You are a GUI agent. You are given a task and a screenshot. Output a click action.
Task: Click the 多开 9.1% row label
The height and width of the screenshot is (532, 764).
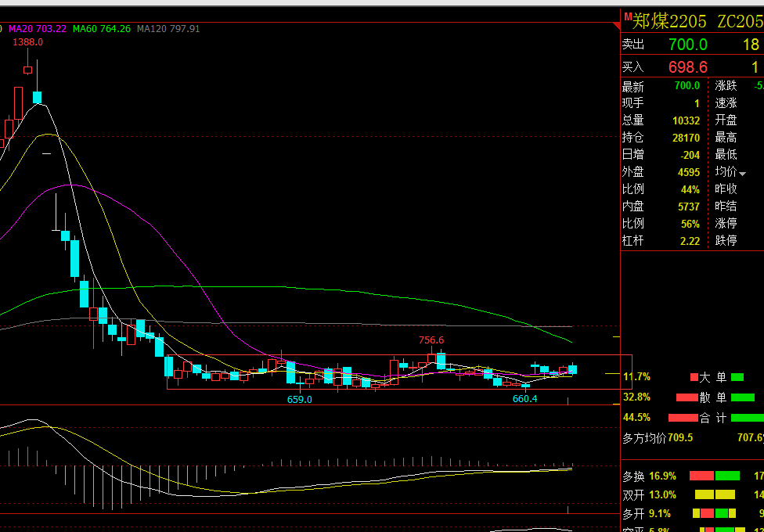(x=646, y=513)
